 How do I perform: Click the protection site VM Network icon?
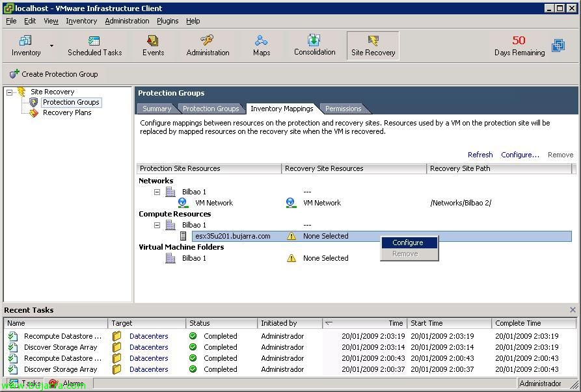[x=182, y=203]
